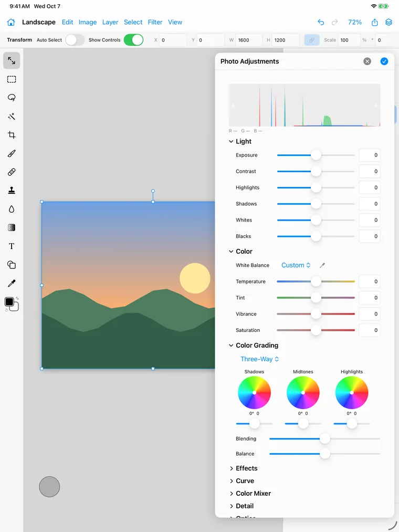Expand the Curve section
This screenshot has height=532, width=399.
(232, 481)
